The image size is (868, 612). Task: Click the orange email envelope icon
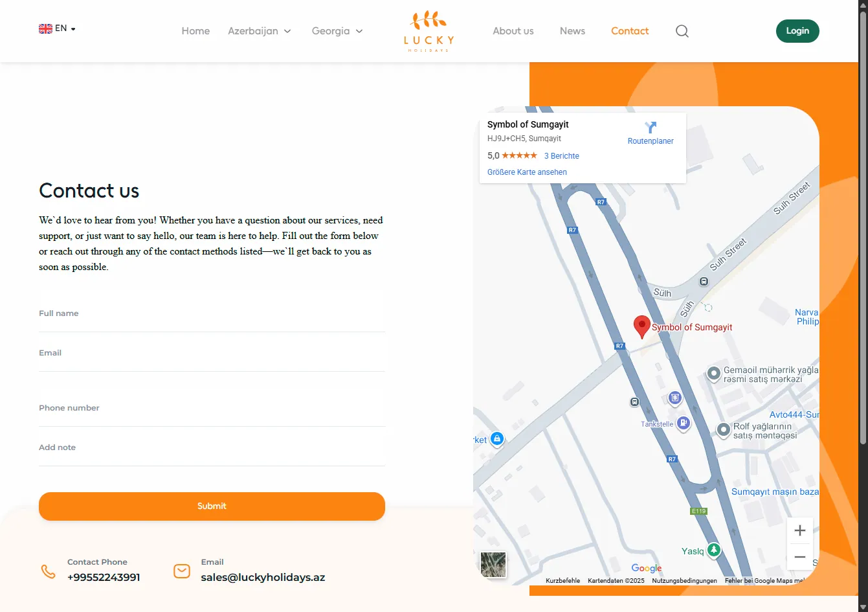[x=182, y=571]
